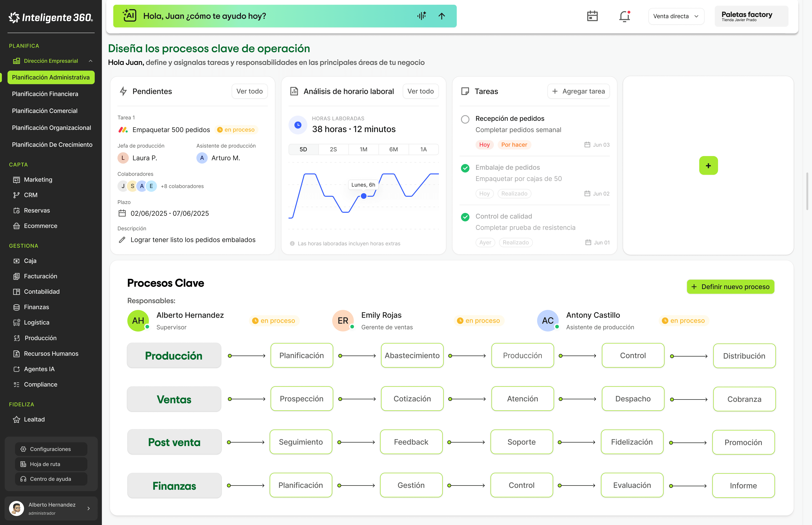The height and width of the screenshot is (525, 812).
Task: Uncheck the Control de calidad task
Action: tap(465, 217)
